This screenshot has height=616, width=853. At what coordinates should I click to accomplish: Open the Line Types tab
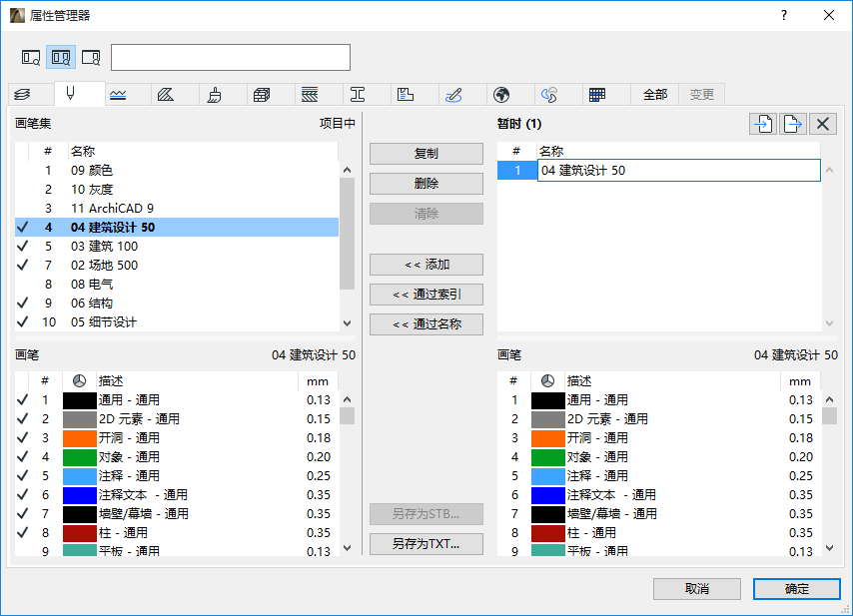(118, 95)
